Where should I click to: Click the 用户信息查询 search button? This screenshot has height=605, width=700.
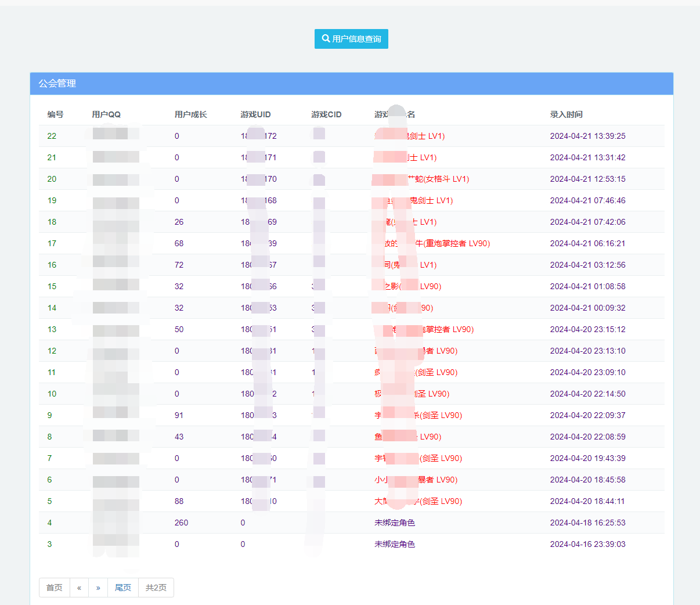point(351,39)
